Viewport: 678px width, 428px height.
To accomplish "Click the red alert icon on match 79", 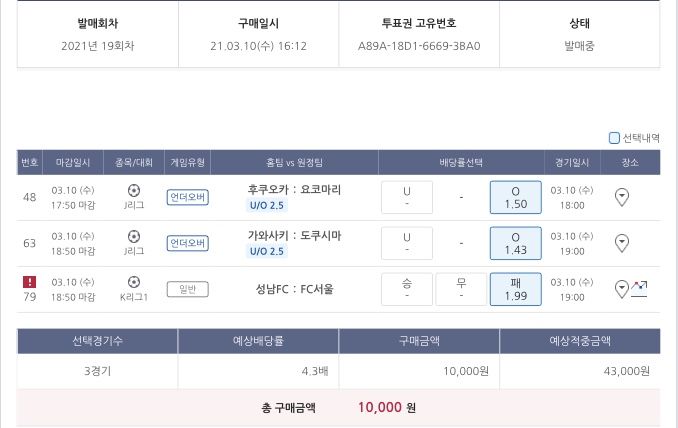I will point(29,282).
